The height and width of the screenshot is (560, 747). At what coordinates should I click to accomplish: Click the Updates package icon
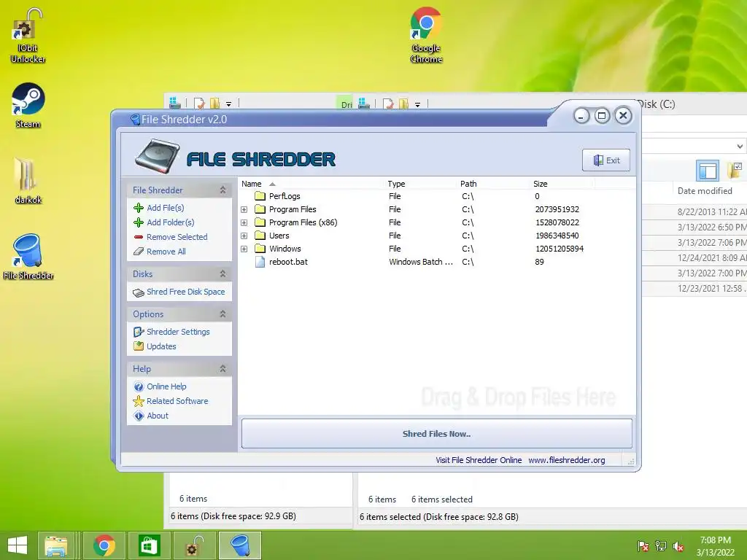tap(138, 346)
